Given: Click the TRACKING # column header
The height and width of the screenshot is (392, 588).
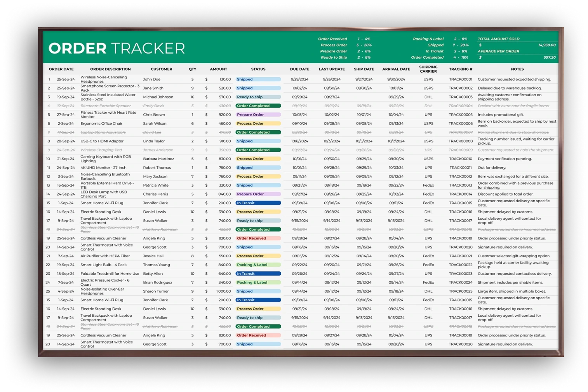Looking at the screenshot, I should 461,69.
